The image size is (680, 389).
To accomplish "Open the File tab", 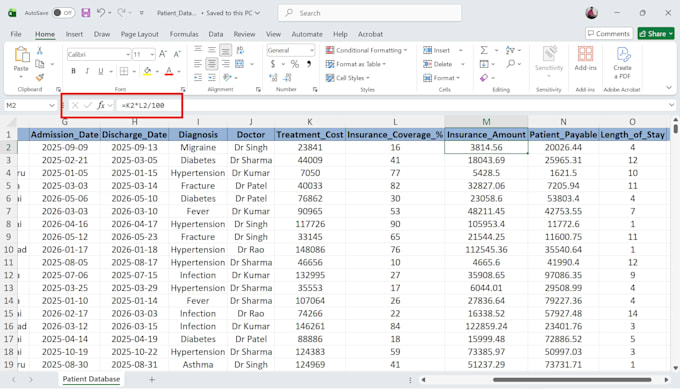I will [16, 34].
